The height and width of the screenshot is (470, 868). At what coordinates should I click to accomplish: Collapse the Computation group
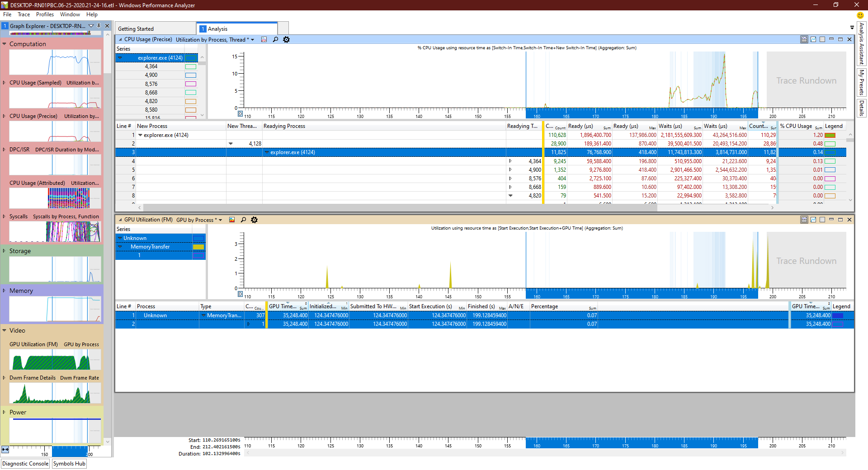[x=5, y=44]
